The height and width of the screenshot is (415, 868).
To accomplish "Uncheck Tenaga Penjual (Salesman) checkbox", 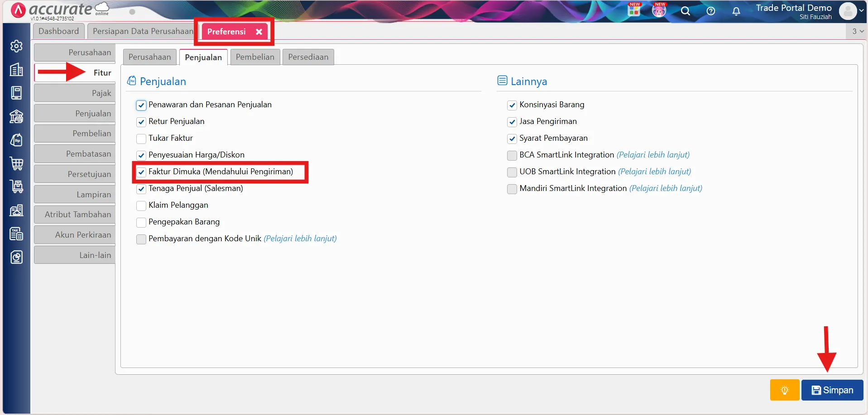I will 141,189.
